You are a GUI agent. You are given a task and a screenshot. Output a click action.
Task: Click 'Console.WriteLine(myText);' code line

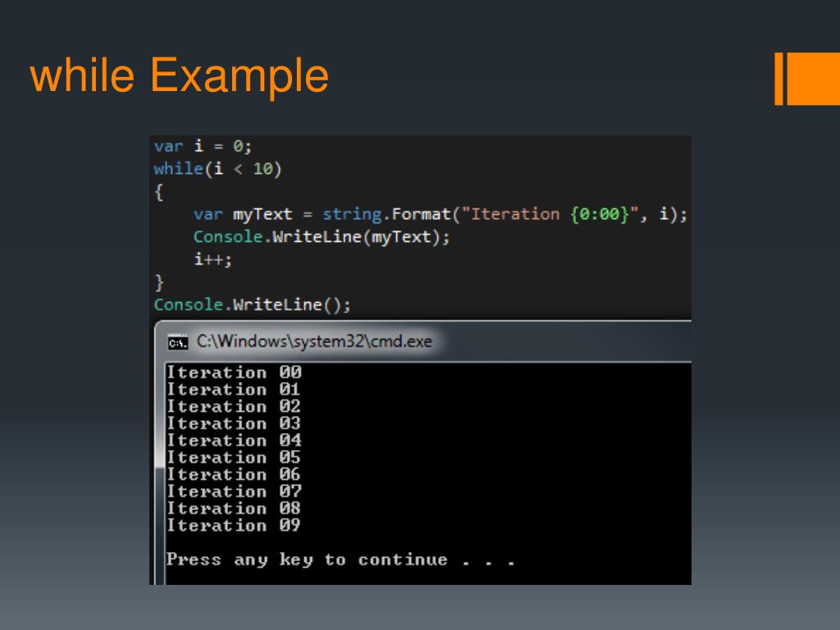click(x=322, y=237)
